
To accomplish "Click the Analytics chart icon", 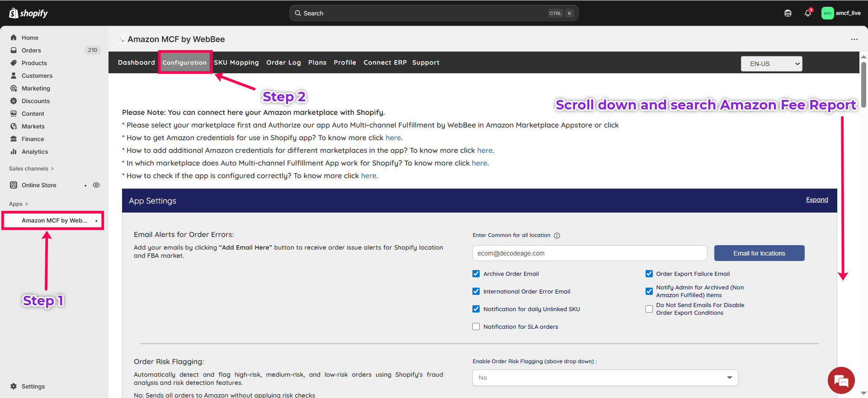I will point(14,152).
